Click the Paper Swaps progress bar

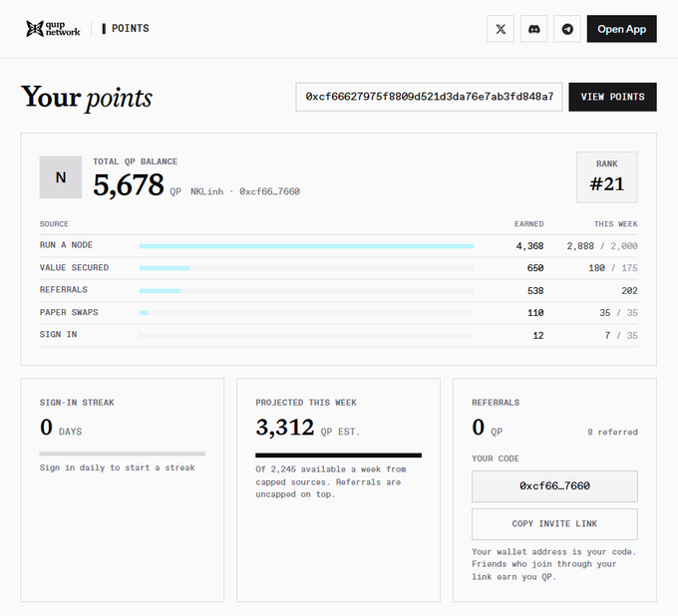[306, 313]
